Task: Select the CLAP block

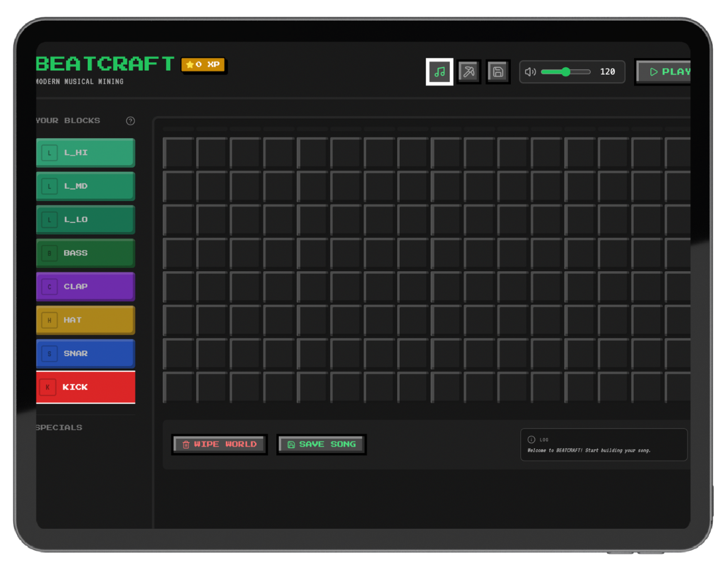Action: coord(85,286)
